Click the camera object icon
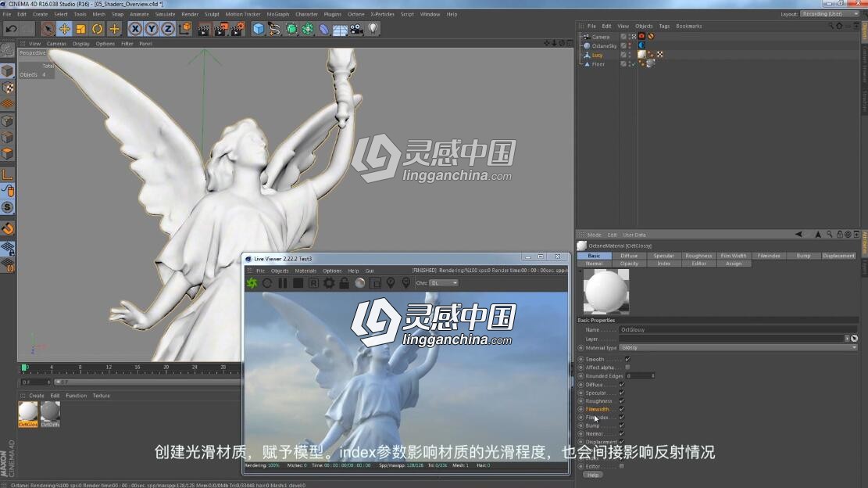868x488 pixels. (x=356, y=29)
